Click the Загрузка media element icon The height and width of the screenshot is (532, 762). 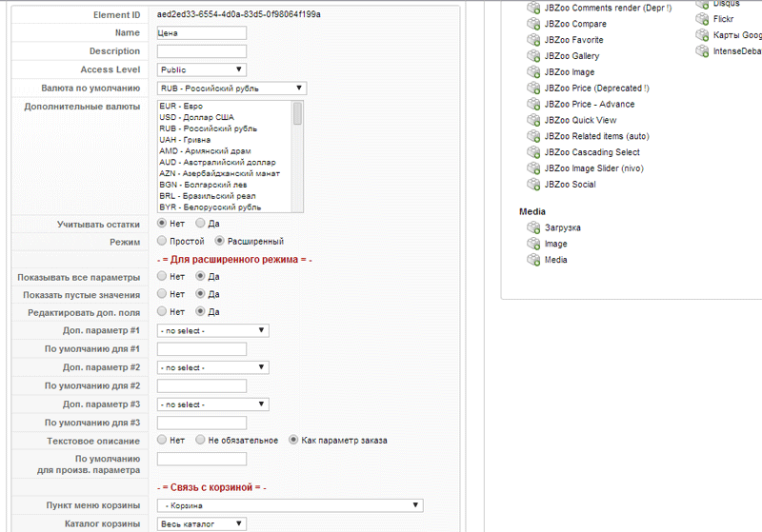[533, 228]
